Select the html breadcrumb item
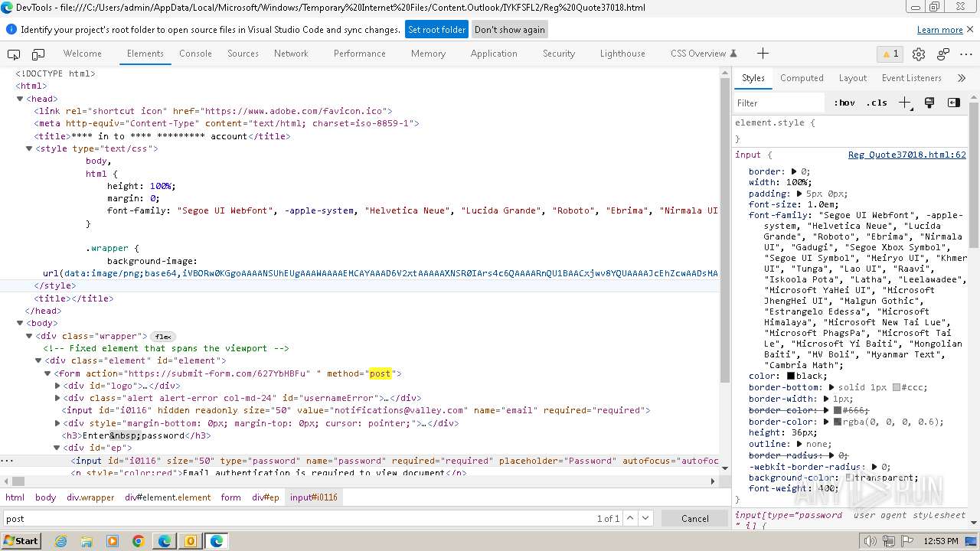The width and height of the screenshot is (980, 551). click(x=15, y=497)
